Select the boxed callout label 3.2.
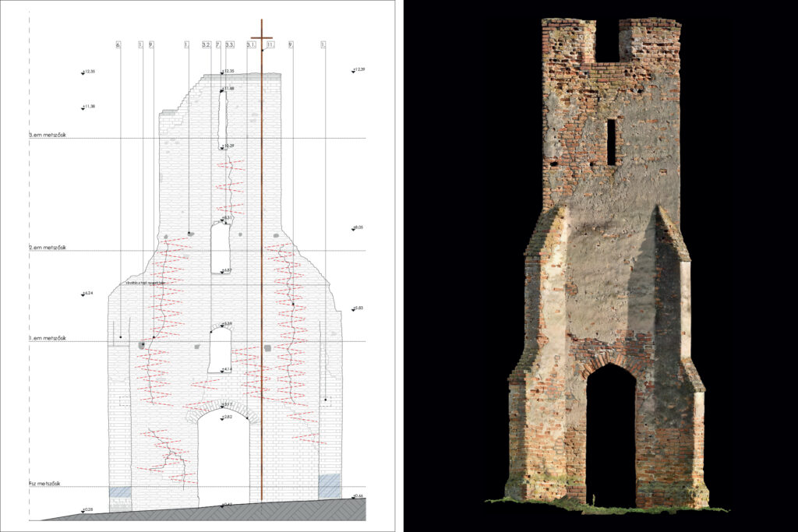798x532 pixels. click(206, 45)
